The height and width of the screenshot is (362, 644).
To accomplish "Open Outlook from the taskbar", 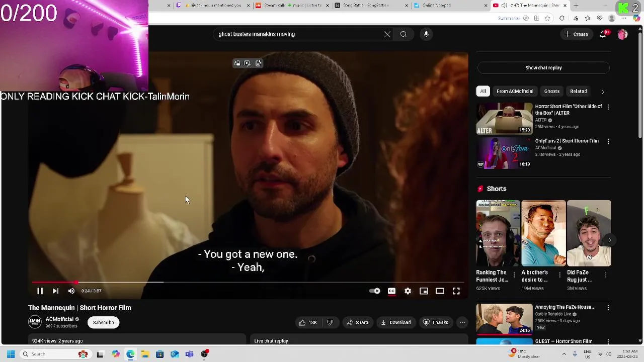I will (175, 354).
